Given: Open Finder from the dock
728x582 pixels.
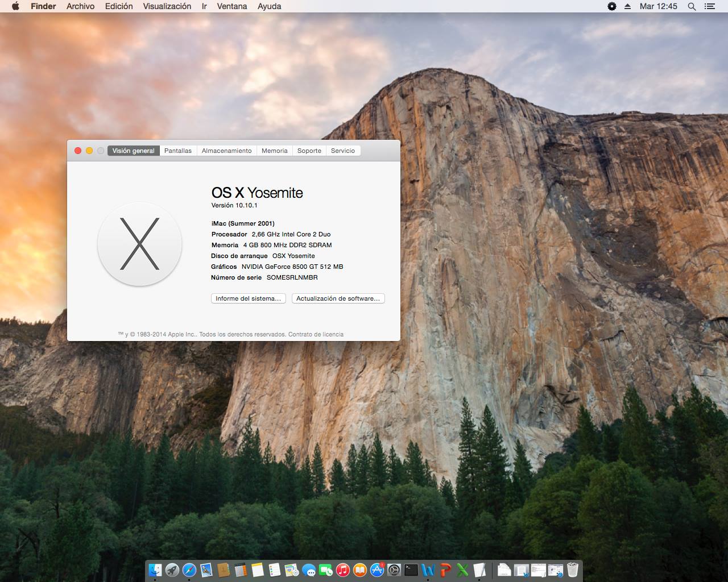Looking at the screenshot, I should (x=155, y=569).
